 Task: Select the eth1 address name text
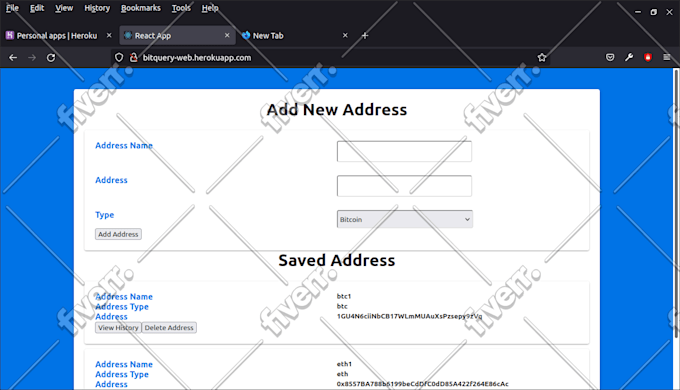[x=344, y=364]
